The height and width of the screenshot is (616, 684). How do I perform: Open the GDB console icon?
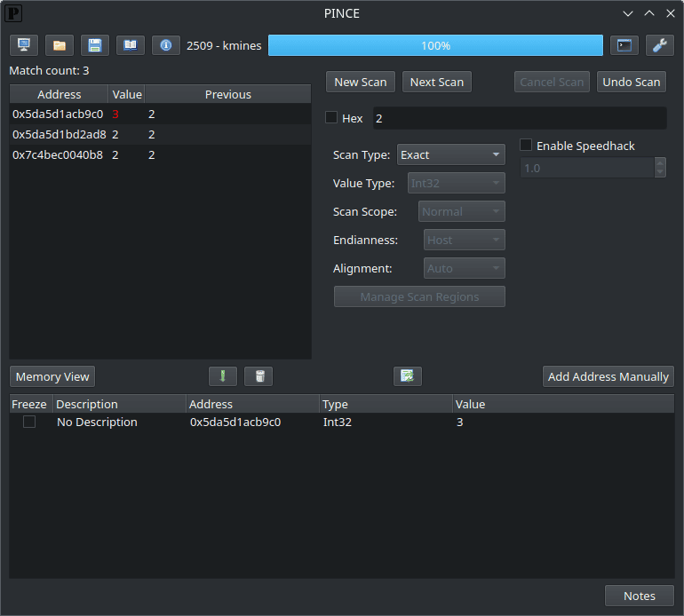coord(624,45)
